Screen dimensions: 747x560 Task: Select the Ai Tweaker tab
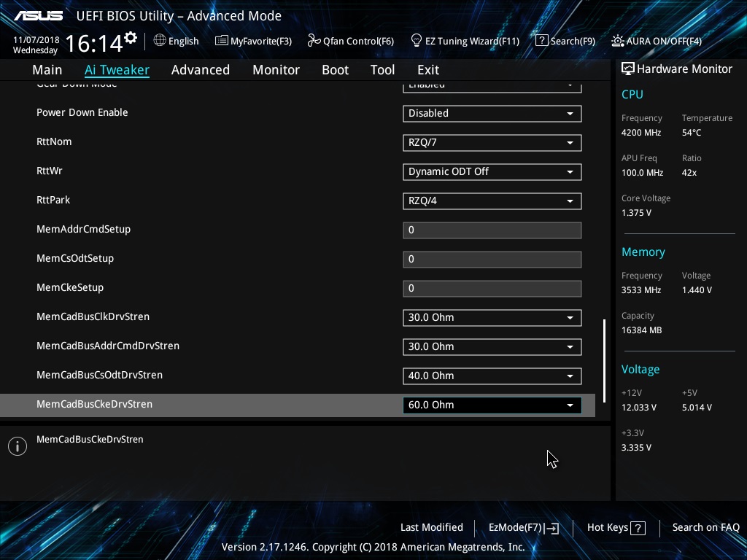pos(117,70)
